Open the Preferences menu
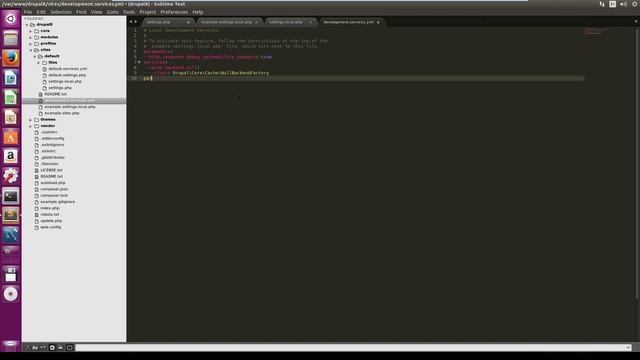The image size is (640, 360). pyautogui.click(x=174, y=12)
